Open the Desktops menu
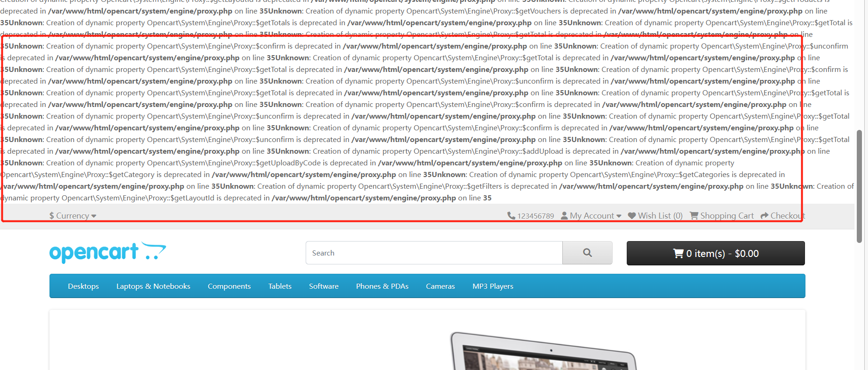Image resolution: width=868 pixels, height=370 pixels. (84, 286)
